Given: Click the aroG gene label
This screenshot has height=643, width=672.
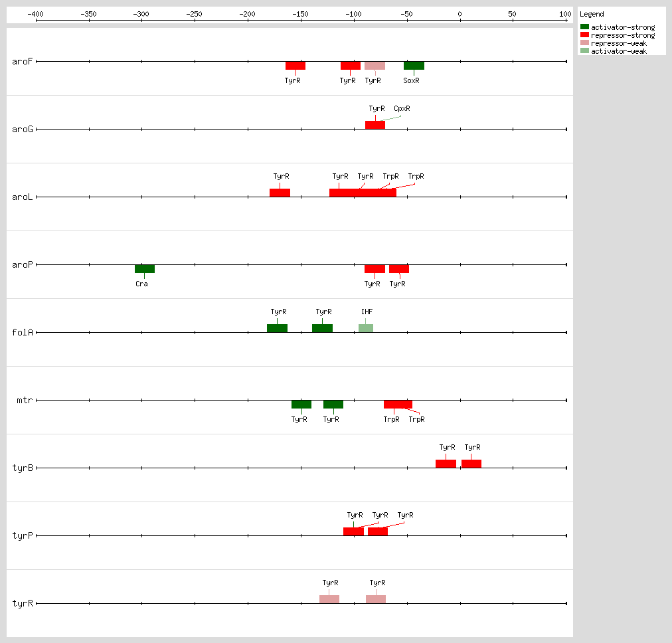Looking at the screenshot, I should point(23,129).
